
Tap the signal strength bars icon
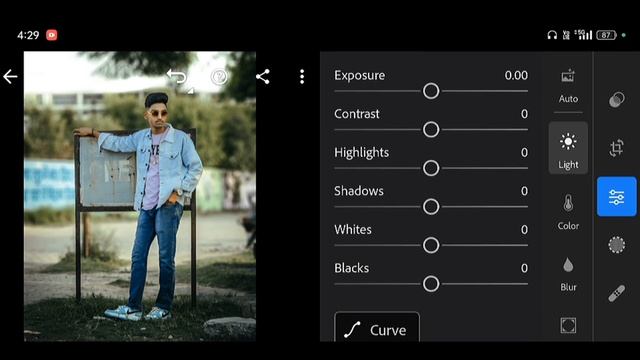(583, 35)
